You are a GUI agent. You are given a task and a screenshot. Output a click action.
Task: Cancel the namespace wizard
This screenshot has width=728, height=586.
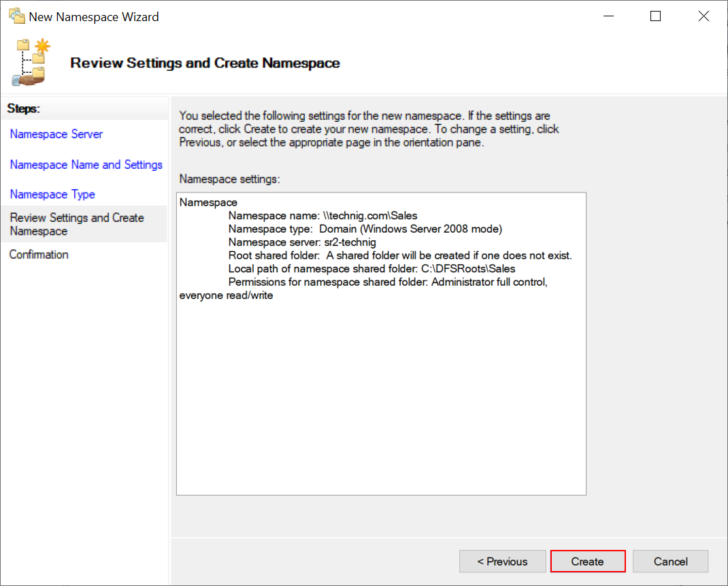click(x=670, y=561)
